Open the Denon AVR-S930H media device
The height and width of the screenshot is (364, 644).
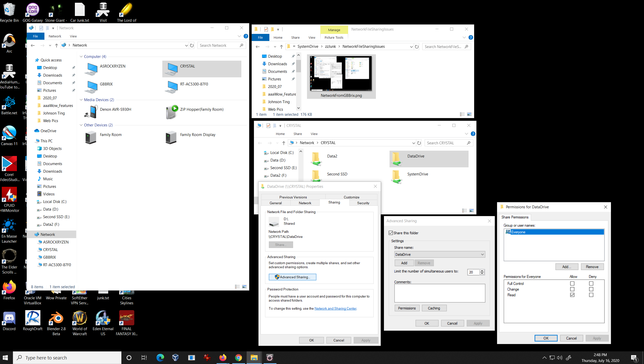pos(91,112)
